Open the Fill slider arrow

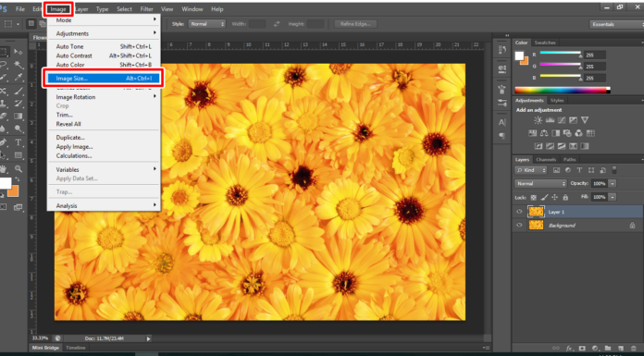point(613,197)
